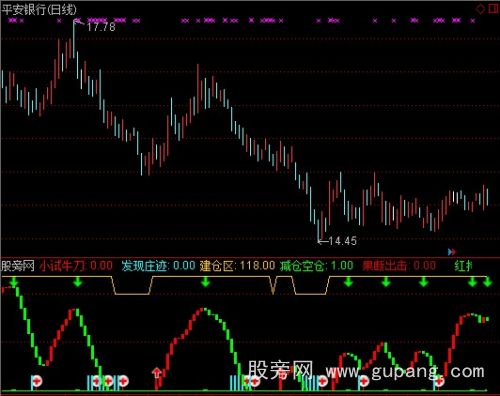The height and width of the screenshot is (396, 500).
Task: Click the leftmost red plus circle marker
Action: point(37,381)
